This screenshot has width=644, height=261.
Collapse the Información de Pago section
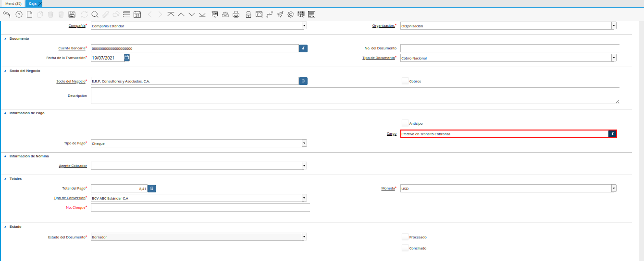point(5,113)
